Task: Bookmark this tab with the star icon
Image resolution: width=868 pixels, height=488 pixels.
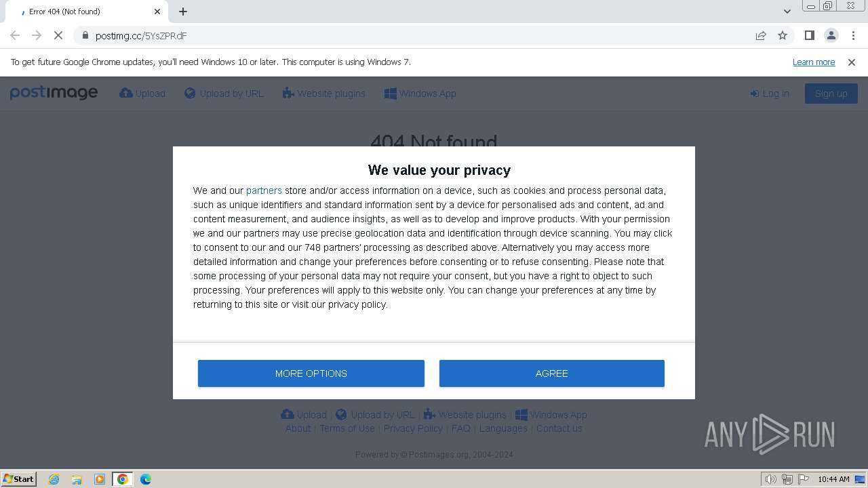Action: click(x=783, y=35)
